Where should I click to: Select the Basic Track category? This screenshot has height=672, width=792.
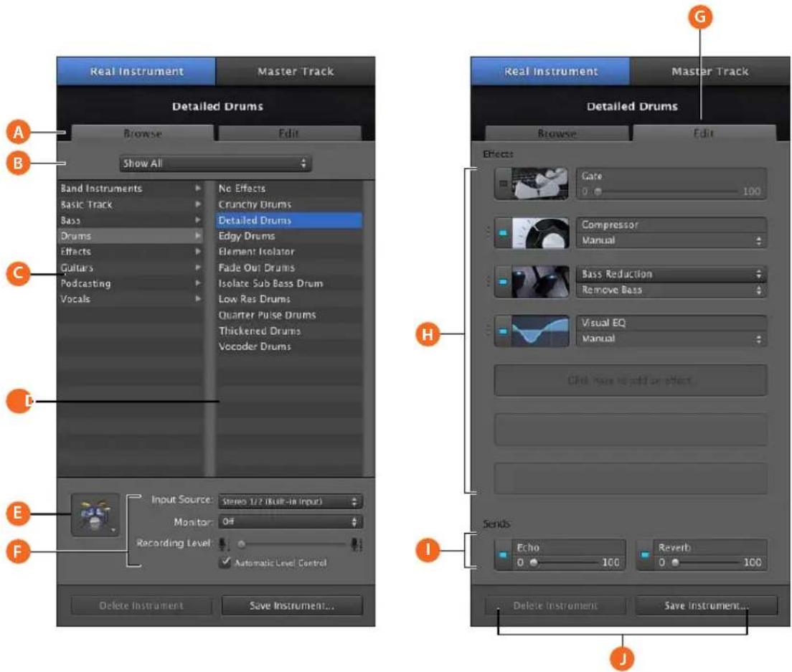[131, 204]
